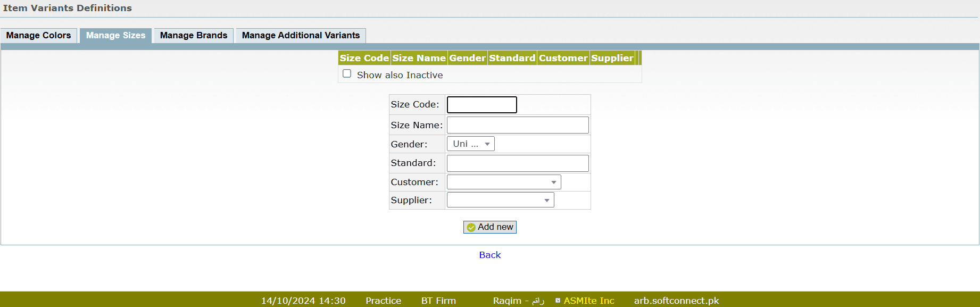Click into the Standard text field
This screenshot has height=307, width=980.
[x=517, y=163]
